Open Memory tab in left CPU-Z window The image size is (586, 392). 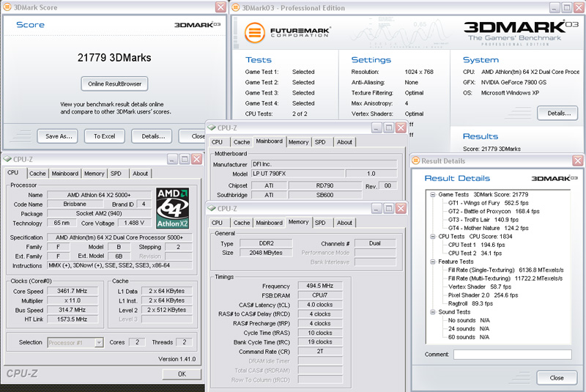pos(94,174)
